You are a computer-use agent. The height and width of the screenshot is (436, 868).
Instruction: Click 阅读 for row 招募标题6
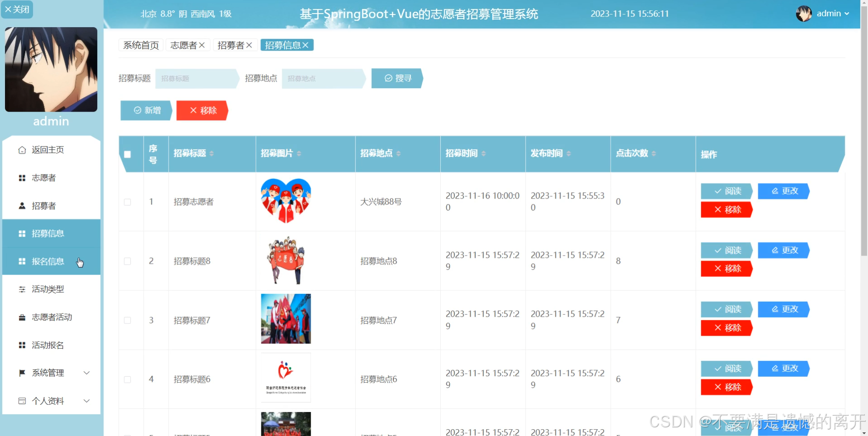tap(726, 369)
